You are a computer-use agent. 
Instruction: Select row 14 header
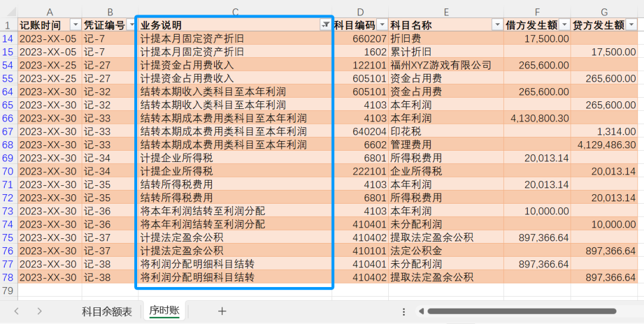pos(8,39)
